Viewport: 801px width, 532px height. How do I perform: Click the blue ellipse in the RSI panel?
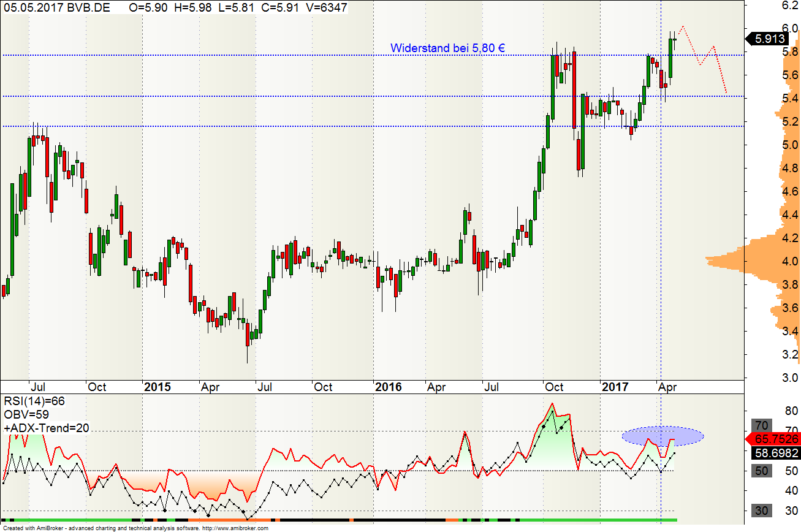point(662,436)
